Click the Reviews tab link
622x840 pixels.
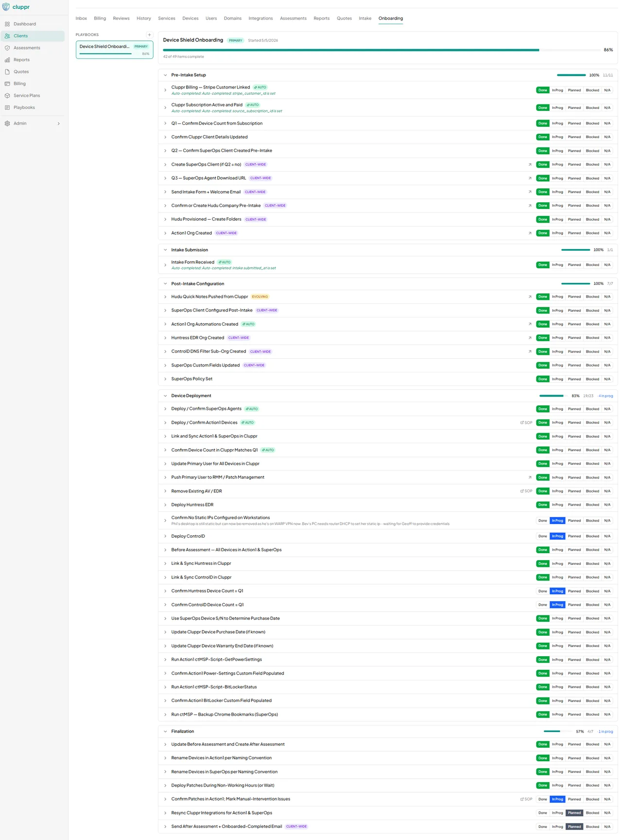[121, 18]
